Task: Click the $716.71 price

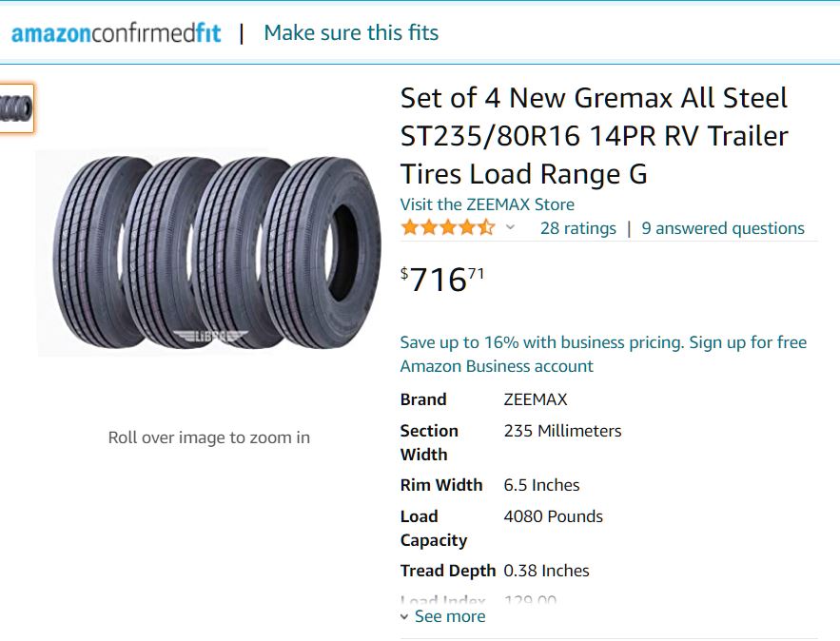Action: [x=442, y=280]
